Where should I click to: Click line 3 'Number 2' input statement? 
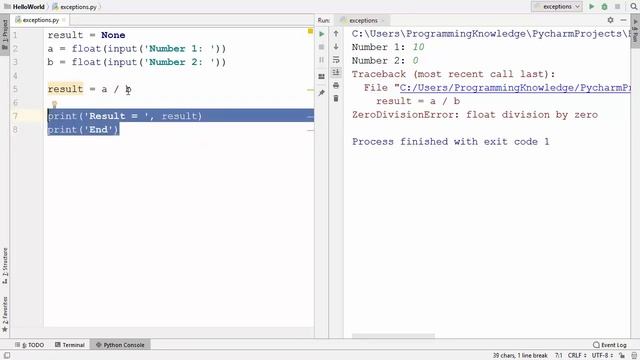pyautogui.click(x=137, y=62)
